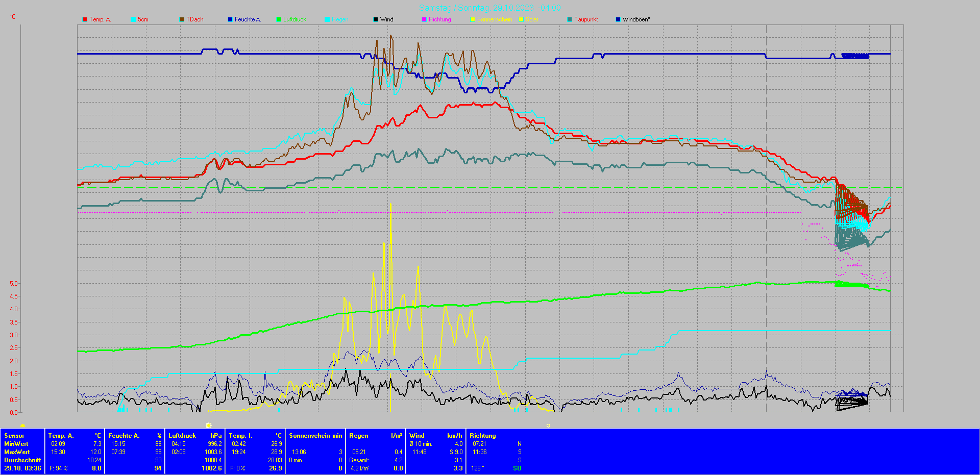Click the Feuchte A. legend label
The height and width of the screenshot is (475, 980).
pyautogui.click(x=248, y=19)
